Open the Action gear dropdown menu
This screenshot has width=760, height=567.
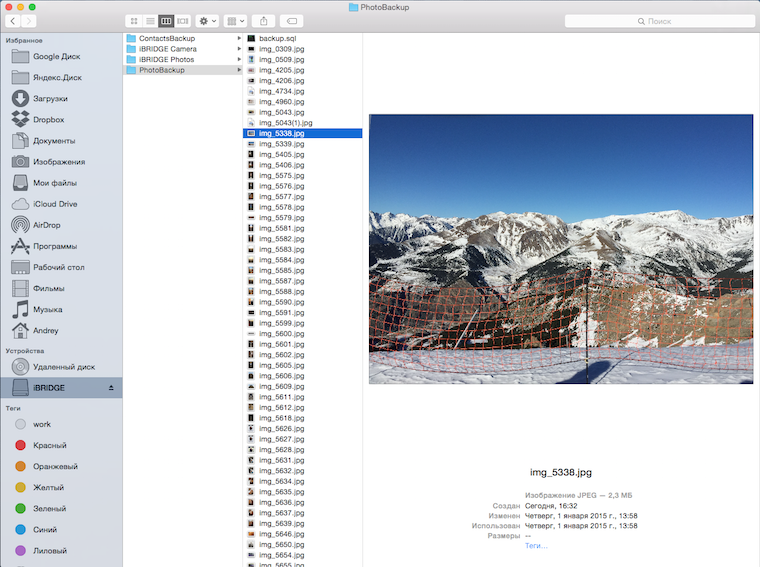[208, 20]
